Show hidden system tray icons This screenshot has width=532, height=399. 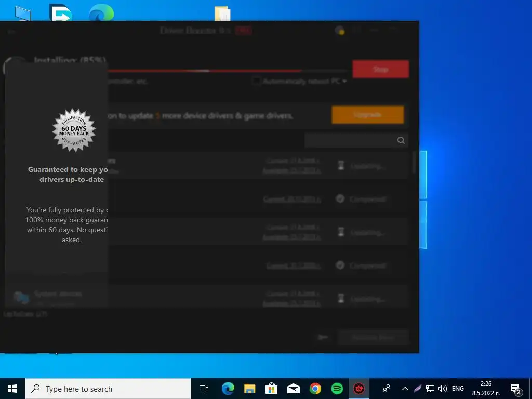pyautogui.click(x=405, y=389)
